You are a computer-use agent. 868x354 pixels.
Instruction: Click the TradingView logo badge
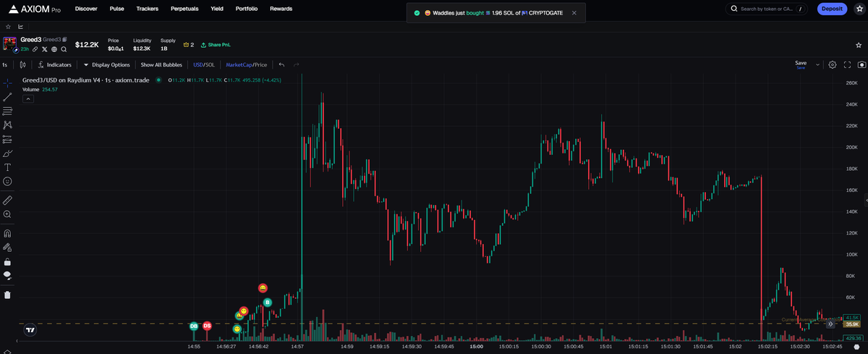[x=30, y=329]
